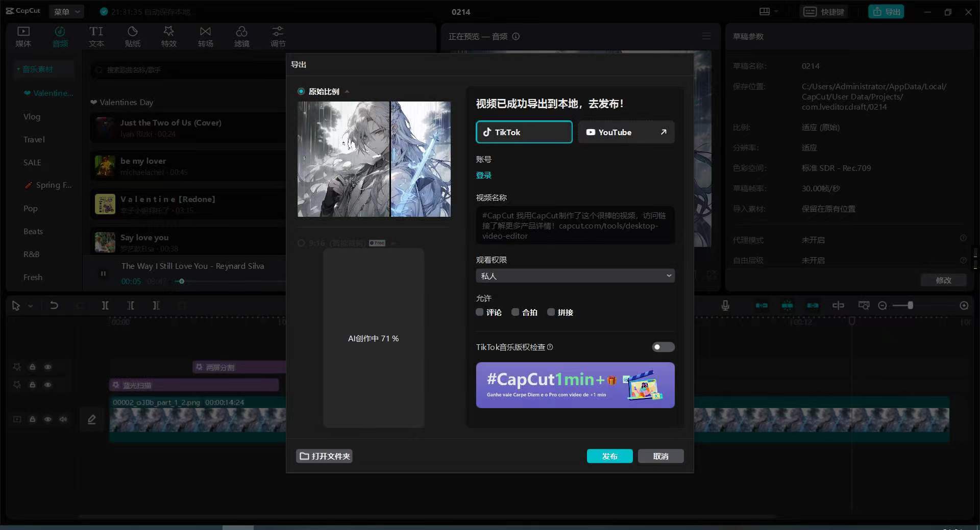Select the Vlog music category

32,116
